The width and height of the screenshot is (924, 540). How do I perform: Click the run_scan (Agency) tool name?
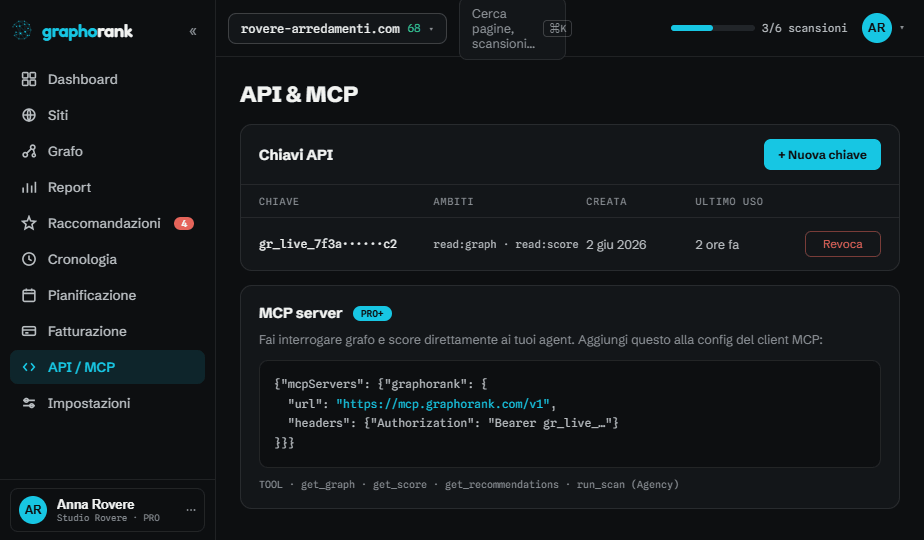[x=628, y=485]
